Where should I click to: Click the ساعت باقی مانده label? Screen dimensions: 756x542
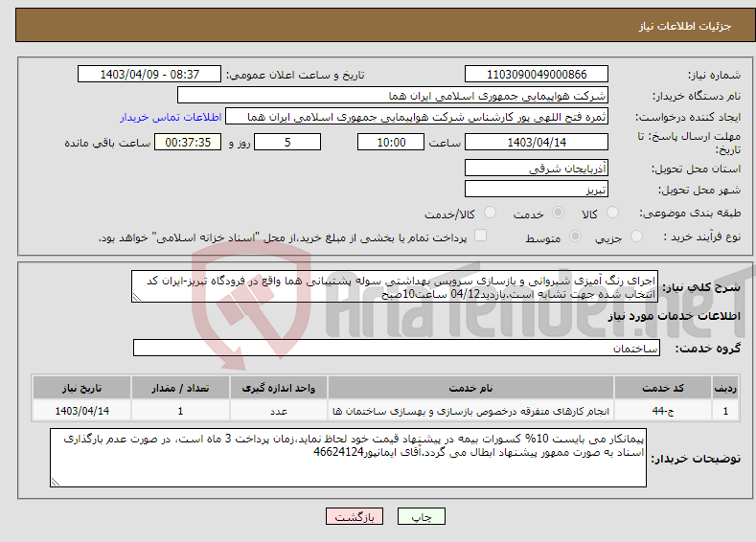point(107,143)
